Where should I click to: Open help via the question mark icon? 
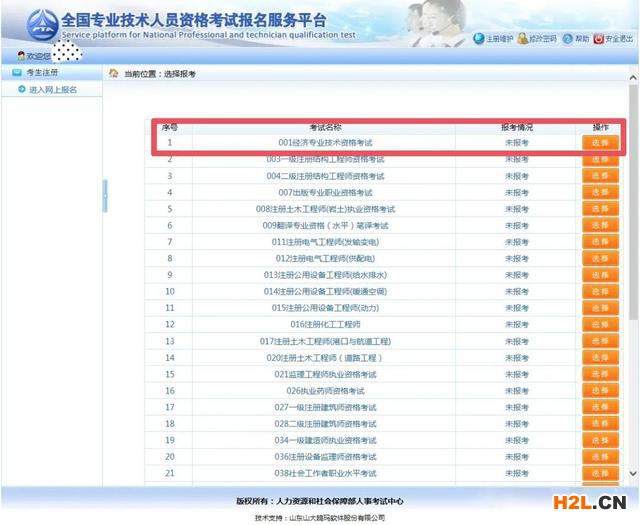coord(567,39)
